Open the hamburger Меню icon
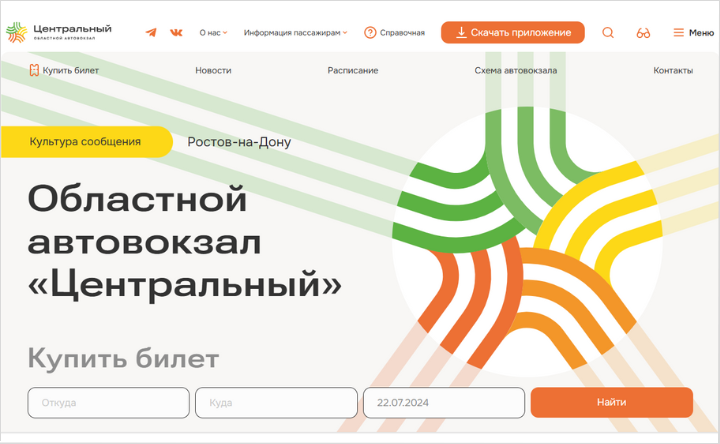Screen dimensions: 720x444 coord(679,33)
